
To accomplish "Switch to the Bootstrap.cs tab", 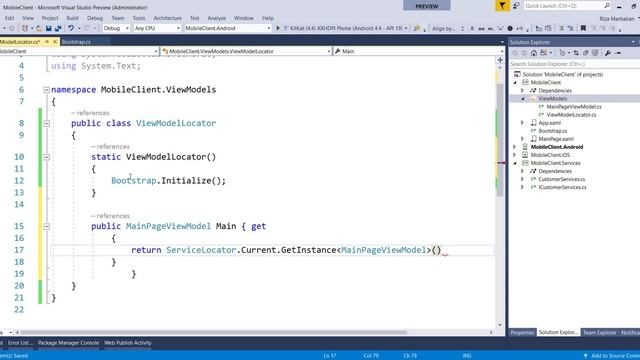I will pyautogui.click(x=76, y=42).
